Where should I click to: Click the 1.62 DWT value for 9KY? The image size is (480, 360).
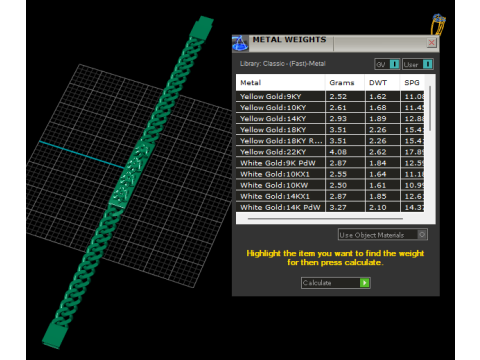(378, 96)
